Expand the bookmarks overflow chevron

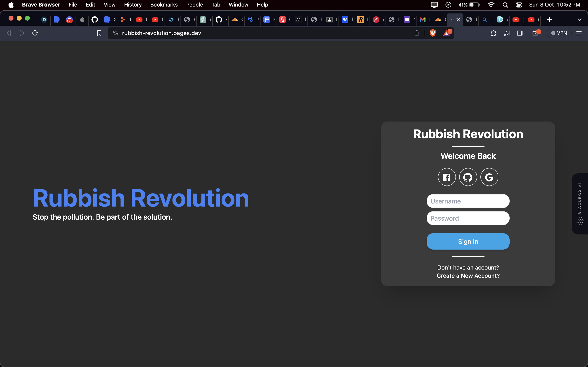click(580, 20)
